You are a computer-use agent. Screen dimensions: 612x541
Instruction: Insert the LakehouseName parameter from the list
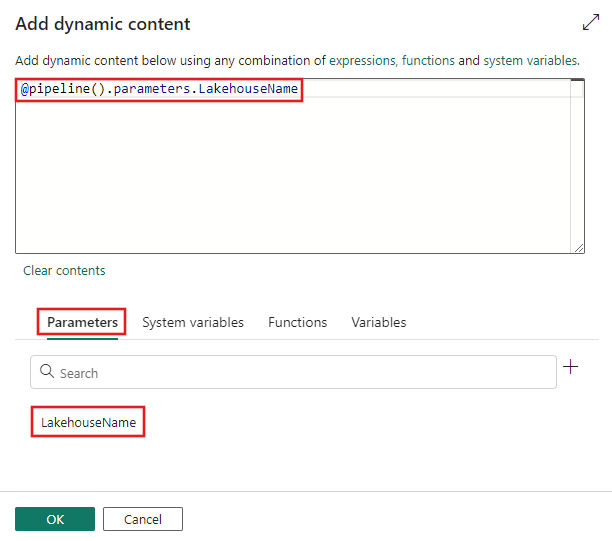click(x=88, y=423)
